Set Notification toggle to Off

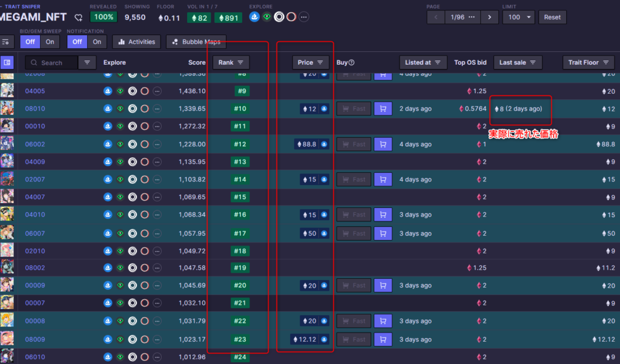[x=77, y=42]
